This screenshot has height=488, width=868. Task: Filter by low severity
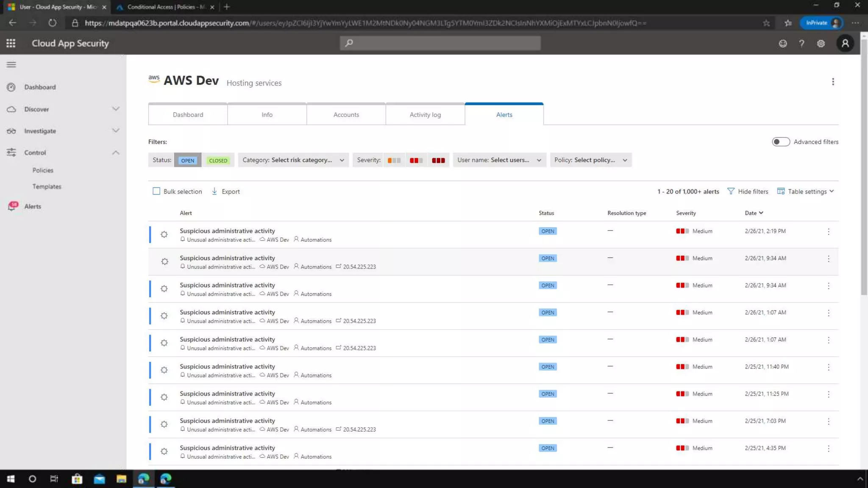point(394,160)
